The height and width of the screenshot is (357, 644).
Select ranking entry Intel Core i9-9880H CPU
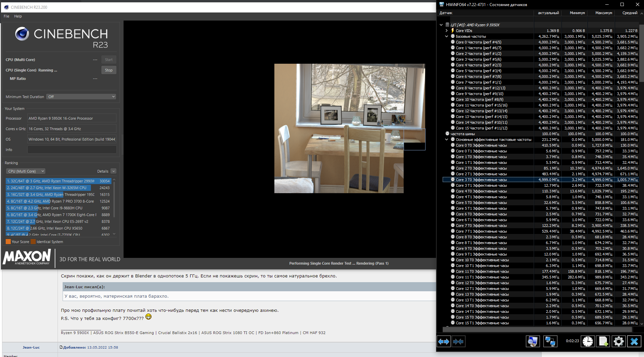click(59, 208)
